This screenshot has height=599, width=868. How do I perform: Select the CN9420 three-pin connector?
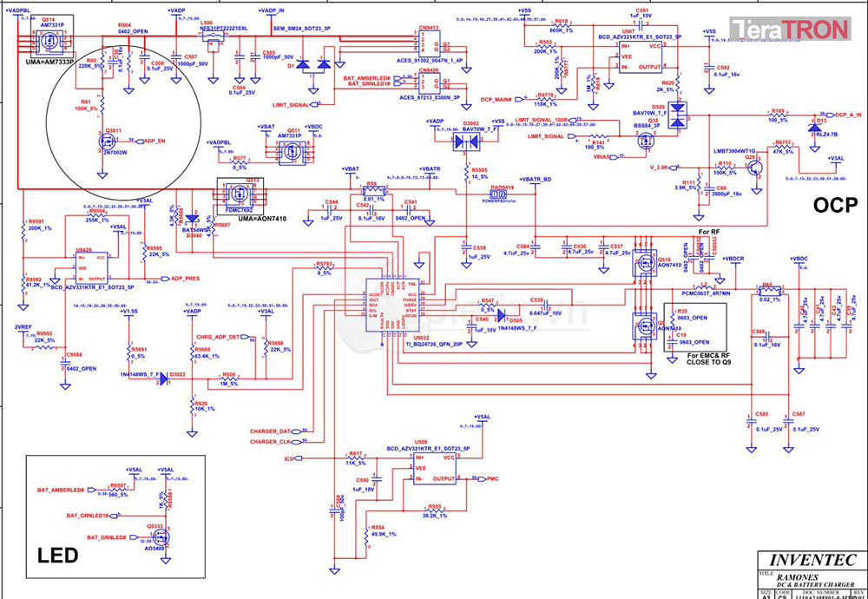point(430,82)
